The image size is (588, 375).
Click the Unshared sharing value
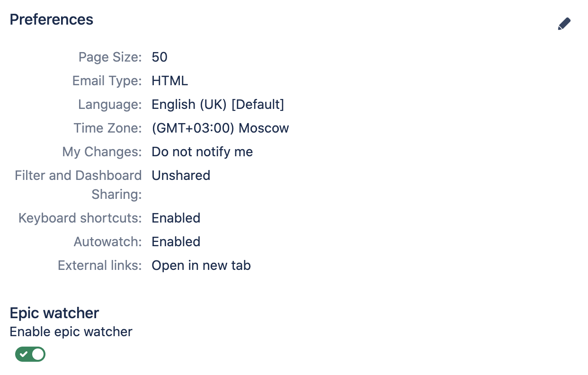[x=181, y=176]
